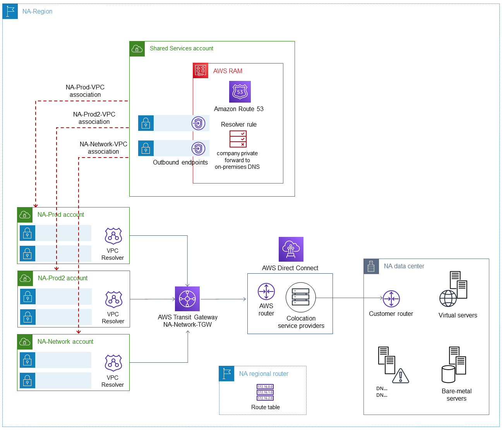
Task: Select the Virtual servers icon
Action: click(453, 289)
